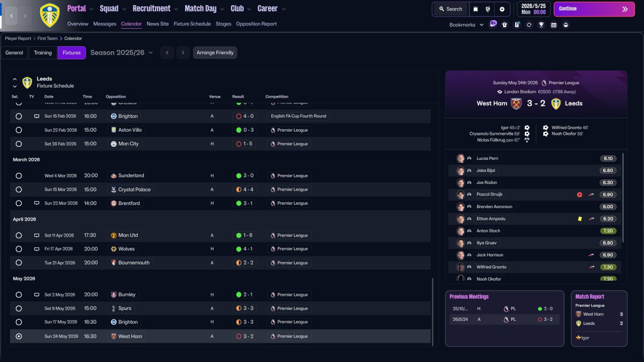Open the tactics board bookmark icon

517,25
